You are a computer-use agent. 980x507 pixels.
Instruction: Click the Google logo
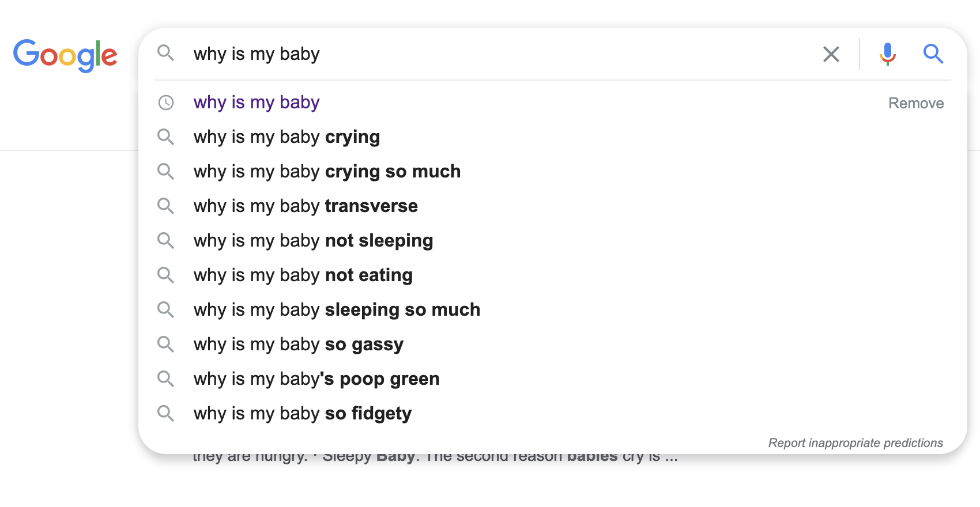pos(65,55)
